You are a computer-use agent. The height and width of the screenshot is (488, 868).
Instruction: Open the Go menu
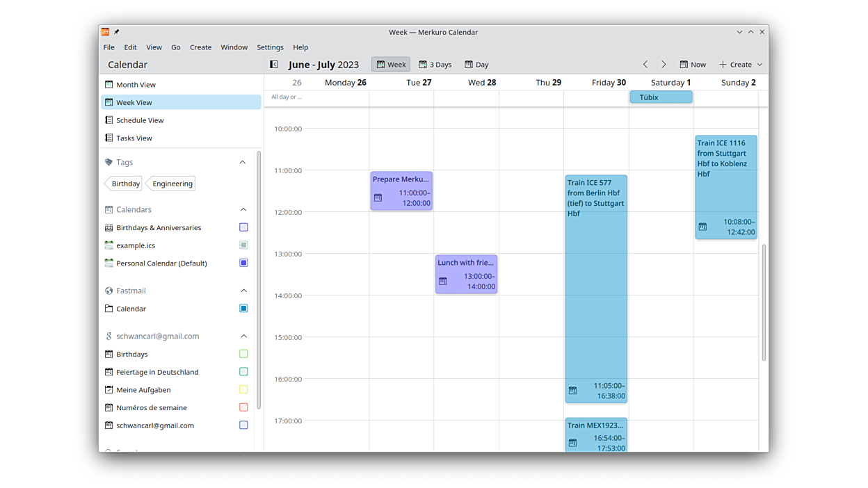pos(175,47)
